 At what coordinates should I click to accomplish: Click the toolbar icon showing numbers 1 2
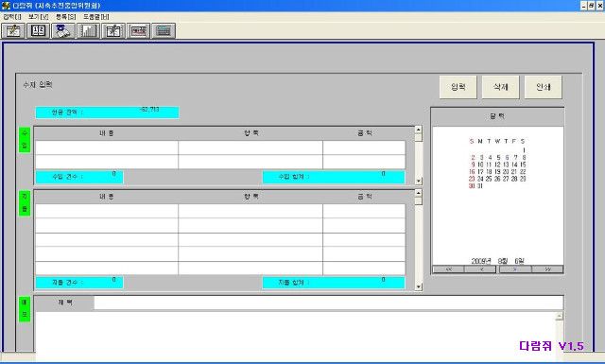click(x=38, y=31)
